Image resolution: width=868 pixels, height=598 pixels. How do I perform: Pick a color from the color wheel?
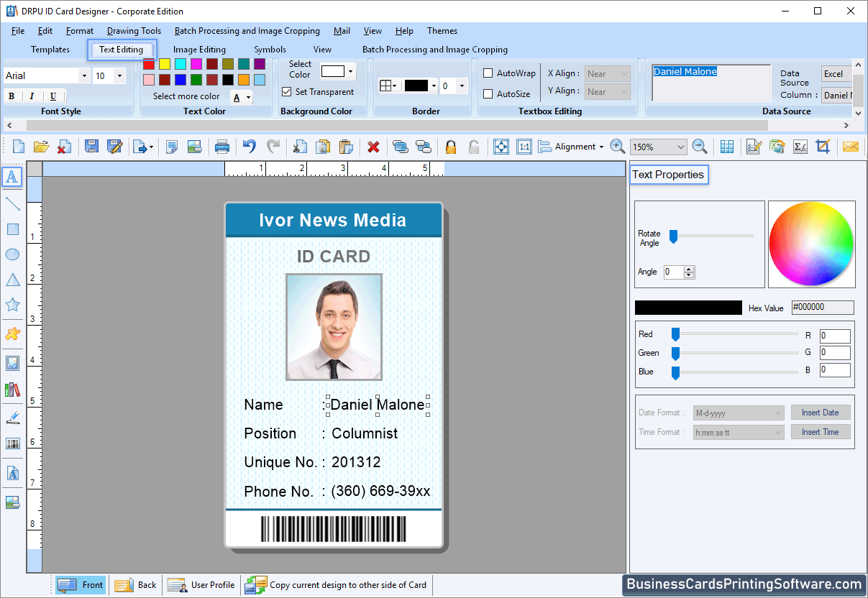tap(811, 244)
